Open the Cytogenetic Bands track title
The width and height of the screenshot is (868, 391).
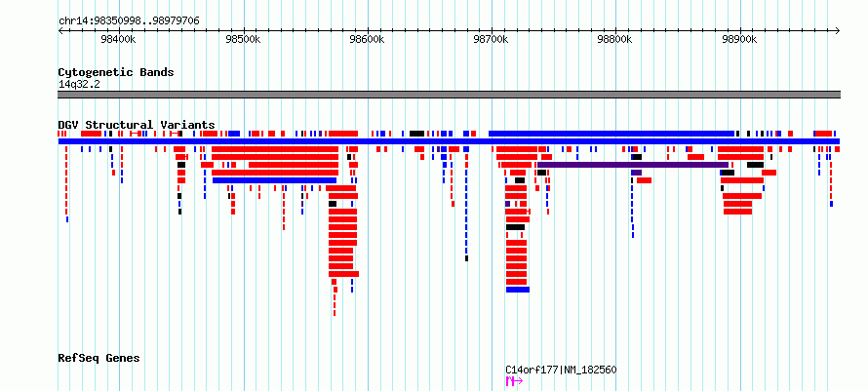tap(116, 72)
